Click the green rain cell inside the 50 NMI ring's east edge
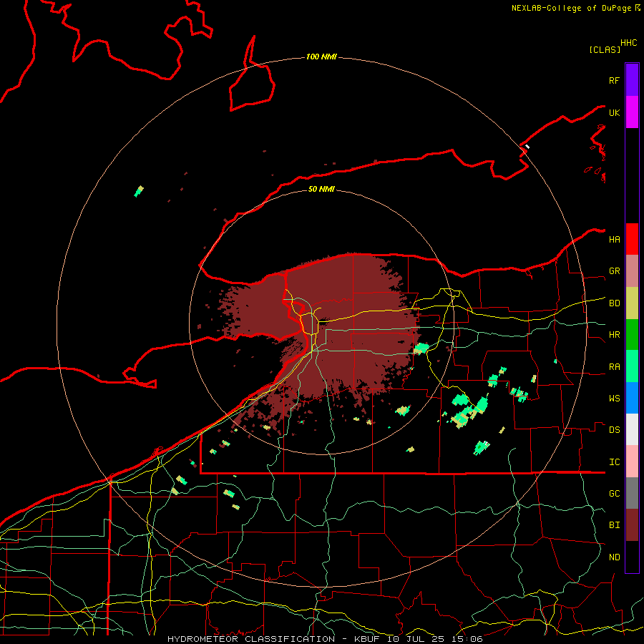 (421, 348)
